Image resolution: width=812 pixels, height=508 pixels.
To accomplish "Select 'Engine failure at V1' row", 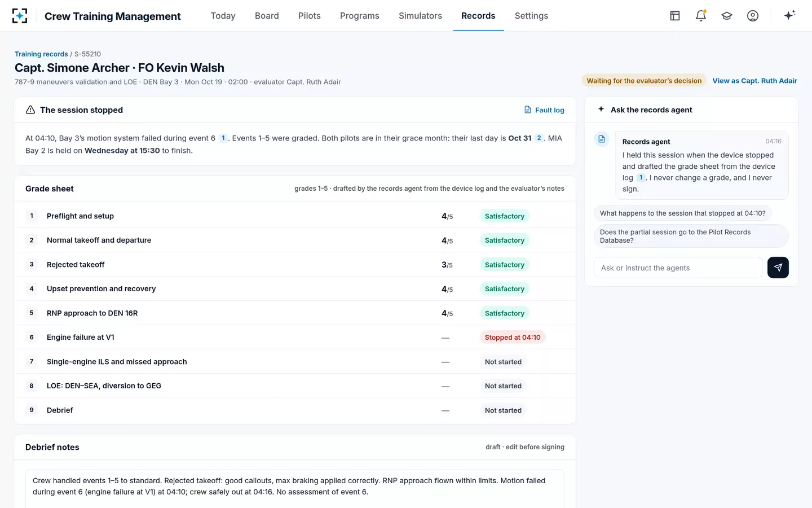I will (x=295, y=338).
